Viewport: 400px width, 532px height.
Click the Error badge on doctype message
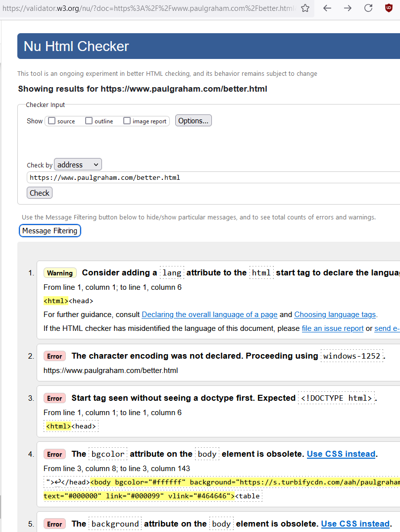[54, 398]
